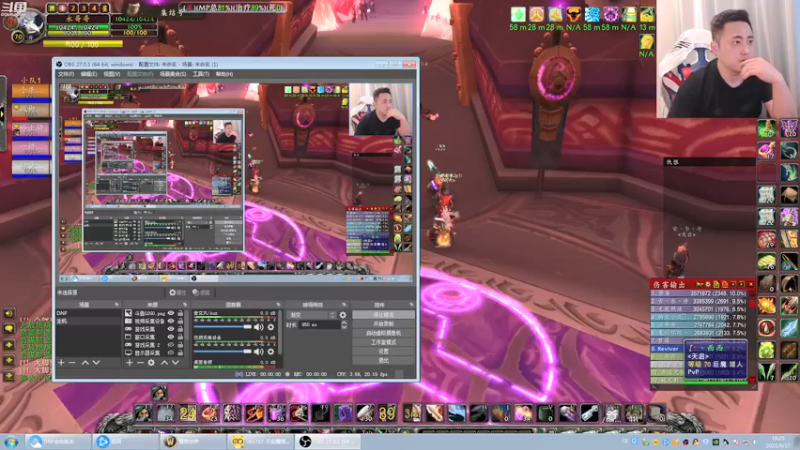
Task: Open the 属性 properties button above the docks
Action: point(177,292)
